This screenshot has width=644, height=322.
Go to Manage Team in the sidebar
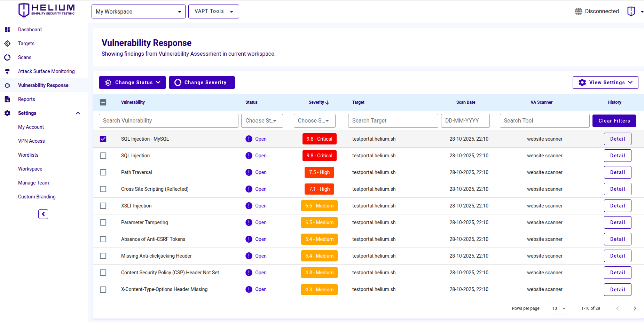click(x=33, y=182)
